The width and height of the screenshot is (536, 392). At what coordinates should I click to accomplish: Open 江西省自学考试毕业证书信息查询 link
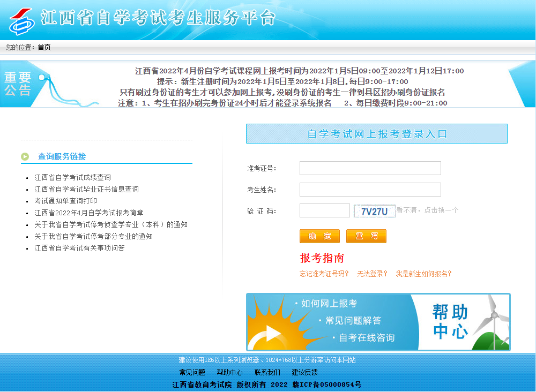[87, 189]
